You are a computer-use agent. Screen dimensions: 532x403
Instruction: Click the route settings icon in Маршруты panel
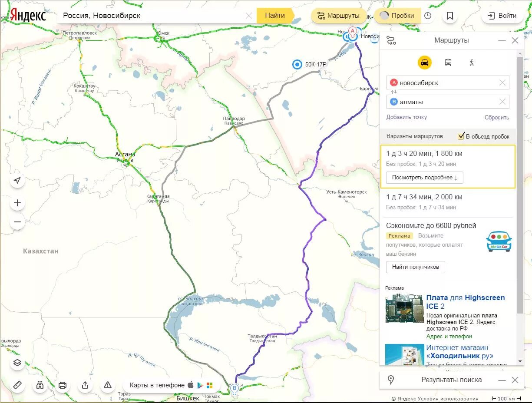coord(391,40)
